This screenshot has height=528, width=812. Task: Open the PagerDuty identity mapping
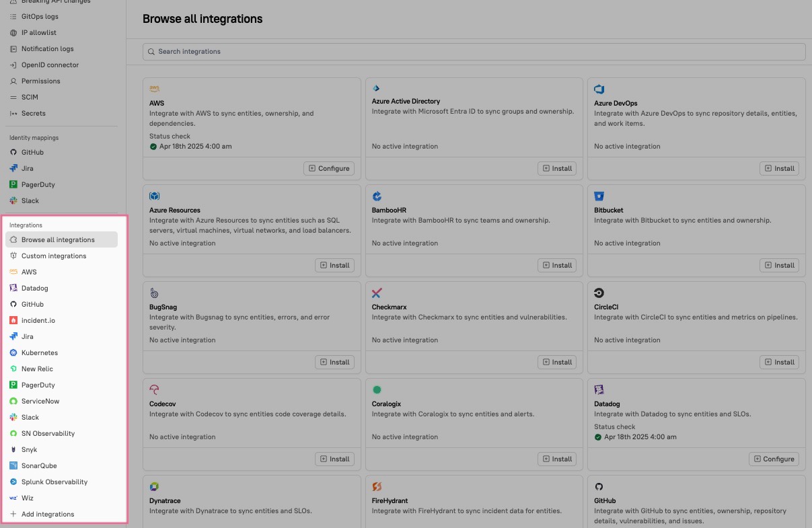click(x=38, y=184)
